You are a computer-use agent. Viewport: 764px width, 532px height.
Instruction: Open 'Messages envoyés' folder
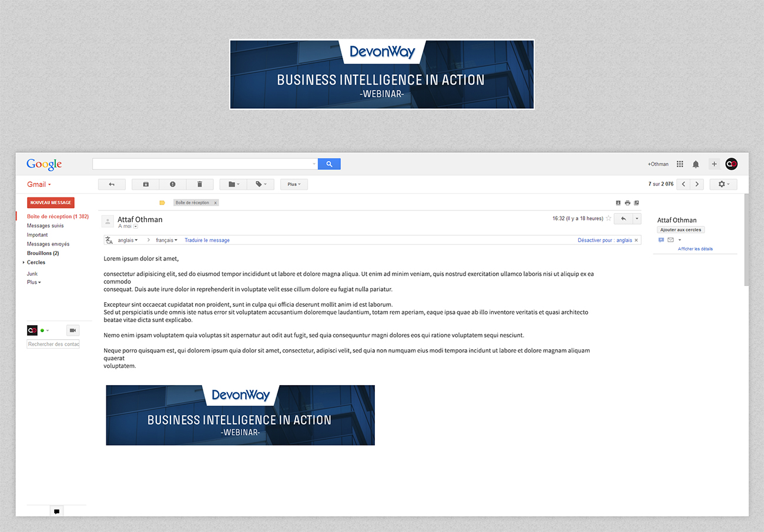(x=48, y=244)
